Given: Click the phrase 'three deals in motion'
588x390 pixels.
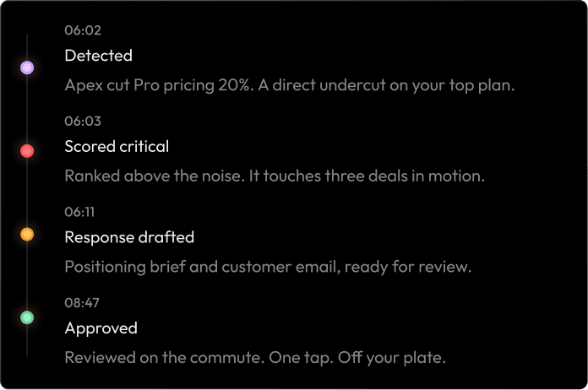Looking at the screenshot, I should coord(405,176).
